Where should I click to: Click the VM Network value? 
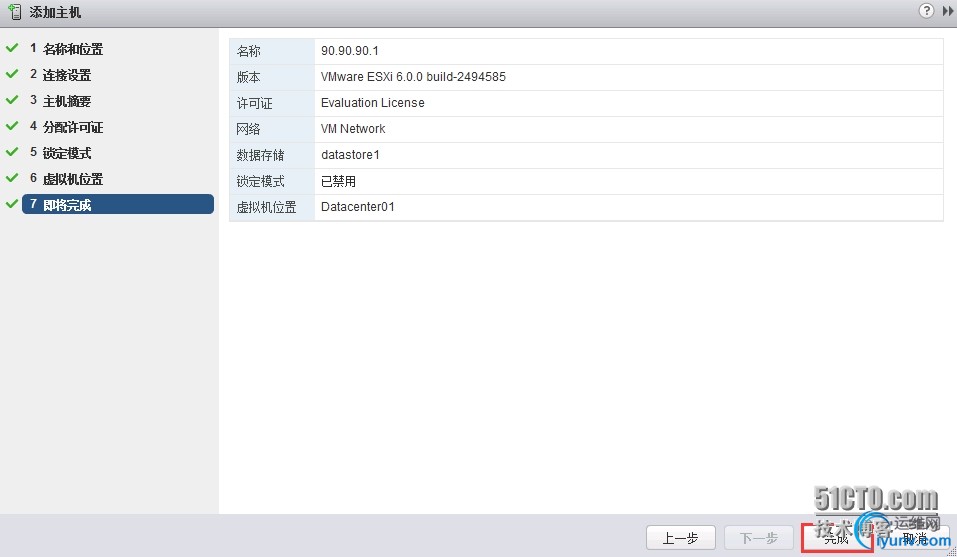tap(353, 129)
